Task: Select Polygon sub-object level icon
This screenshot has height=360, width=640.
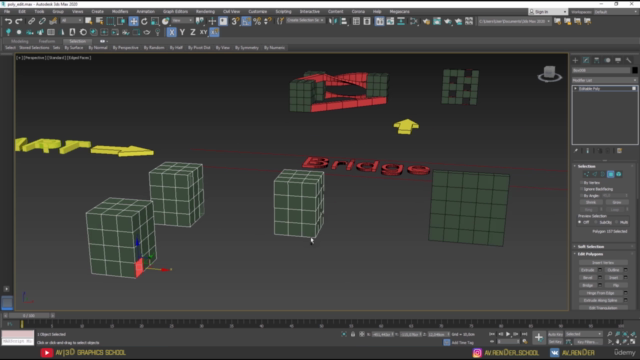Action: click(611, 174)
